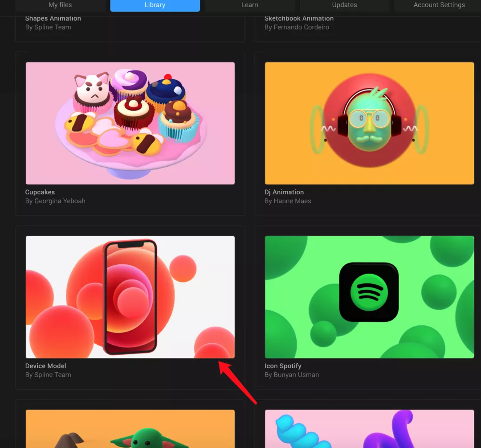Click the Dj Animation preview image
The image size is (481, 448).
pyautogui.click(x=369, y=123)
